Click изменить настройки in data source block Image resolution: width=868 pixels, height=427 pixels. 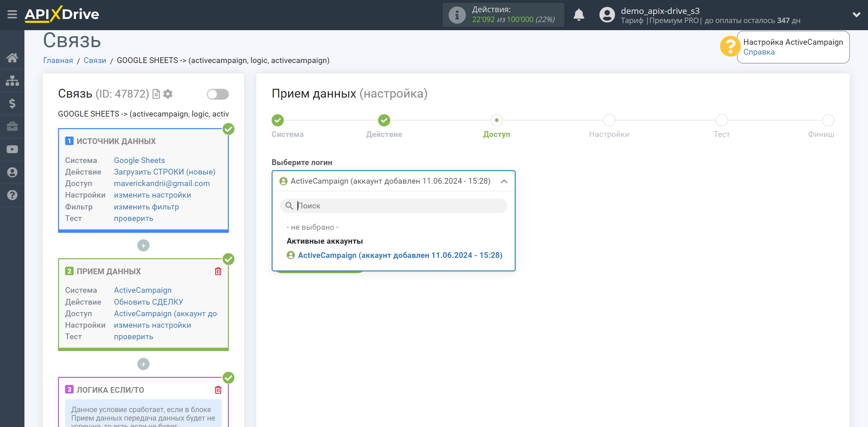(153, 195)
